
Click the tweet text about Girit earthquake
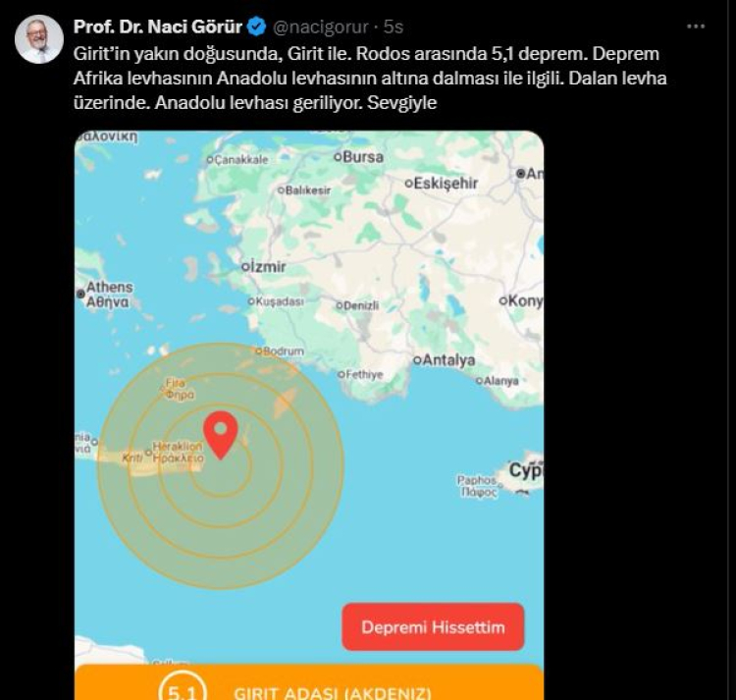point(370,78)
